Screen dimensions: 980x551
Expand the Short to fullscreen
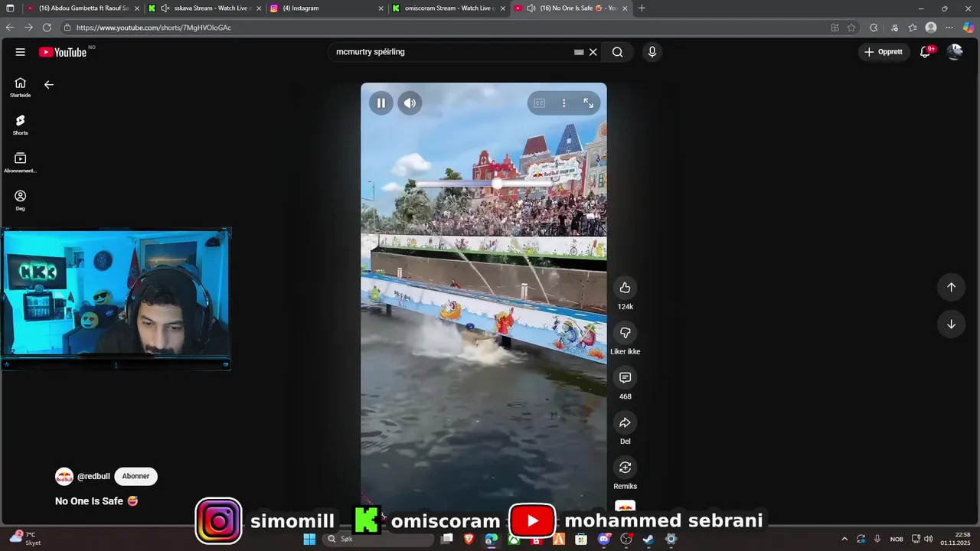pyautogui.click(x=589, y=103)
